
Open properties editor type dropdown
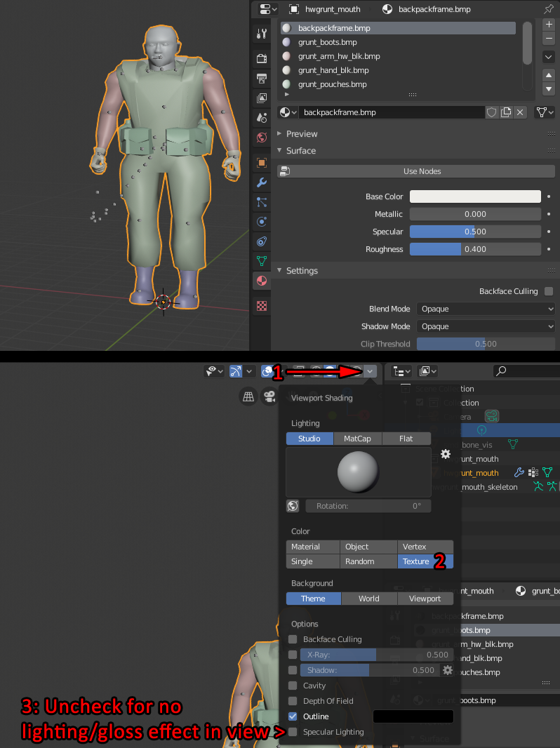point(267,9)
